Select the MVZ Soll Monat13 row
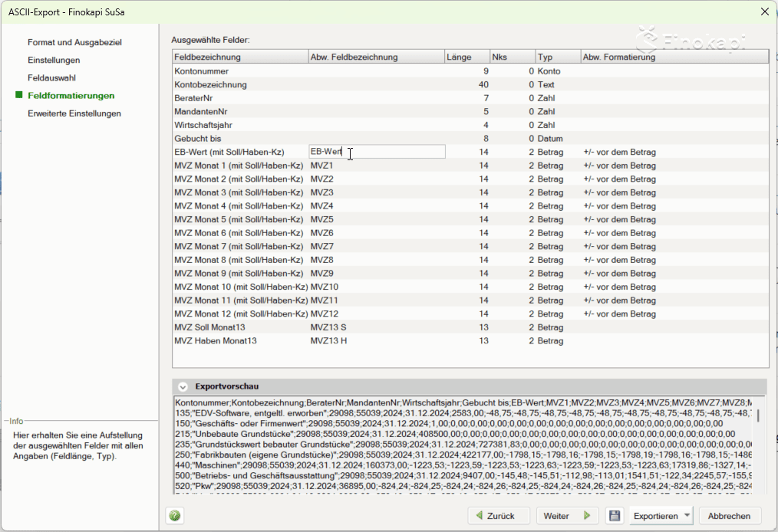 click(470, 327)
